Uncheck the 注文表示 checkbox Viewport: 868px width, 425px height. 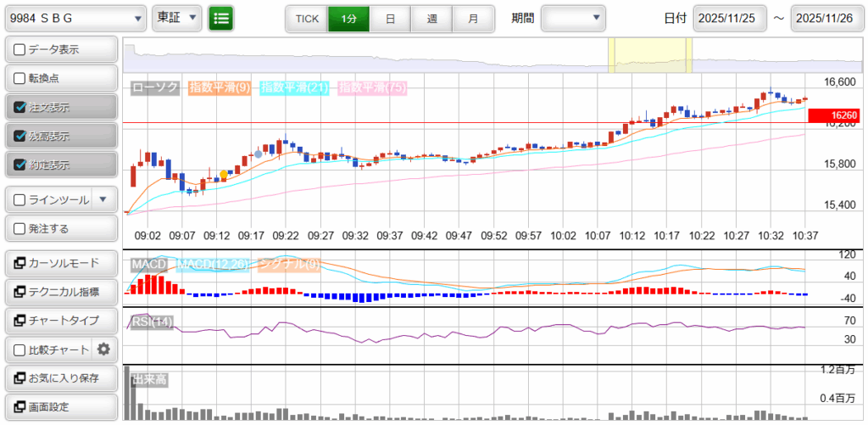(x=20, y=108)
